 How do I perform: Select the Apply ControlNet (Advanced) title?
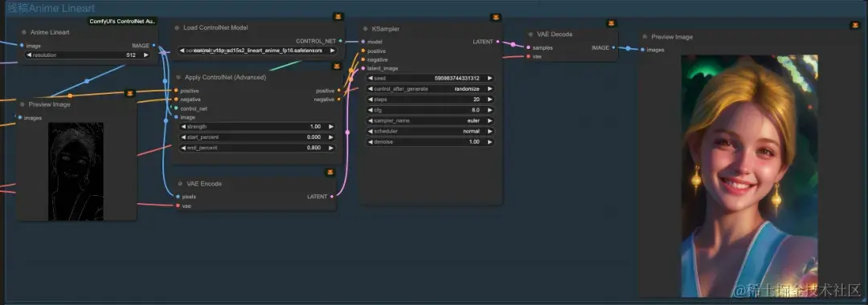tap(225, 77)
